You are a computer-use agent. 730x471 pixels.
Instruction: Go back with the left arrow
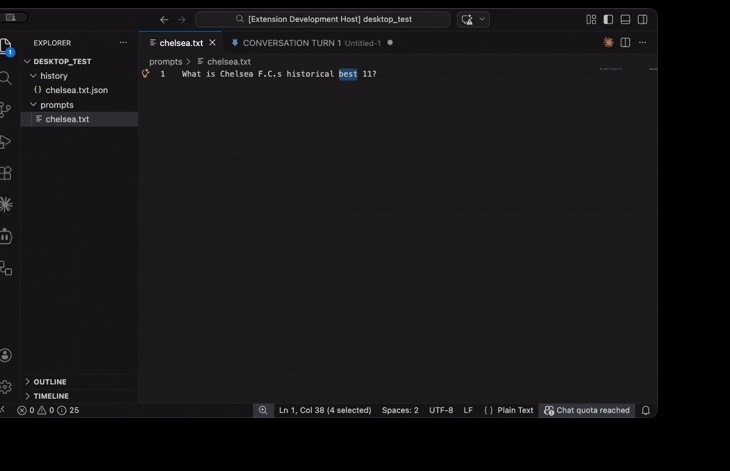point(164,20)
